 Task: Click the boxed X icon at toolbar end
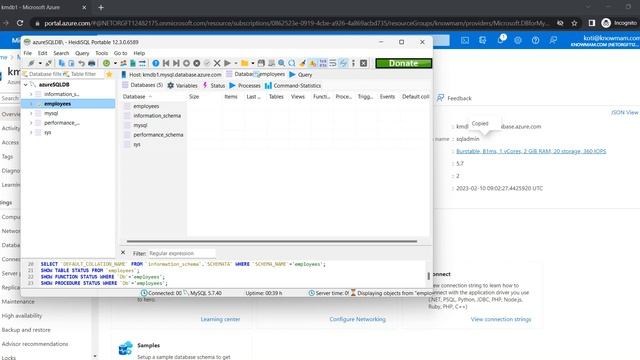(x=363, y=63)
